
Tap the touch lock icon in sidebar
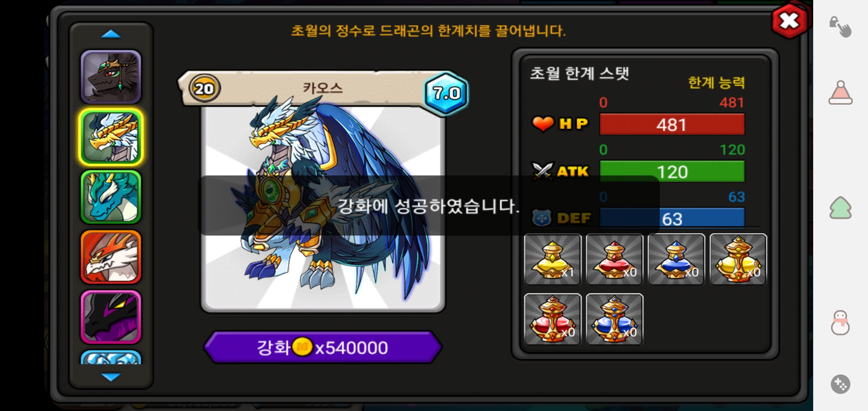[x=840, y=27]
